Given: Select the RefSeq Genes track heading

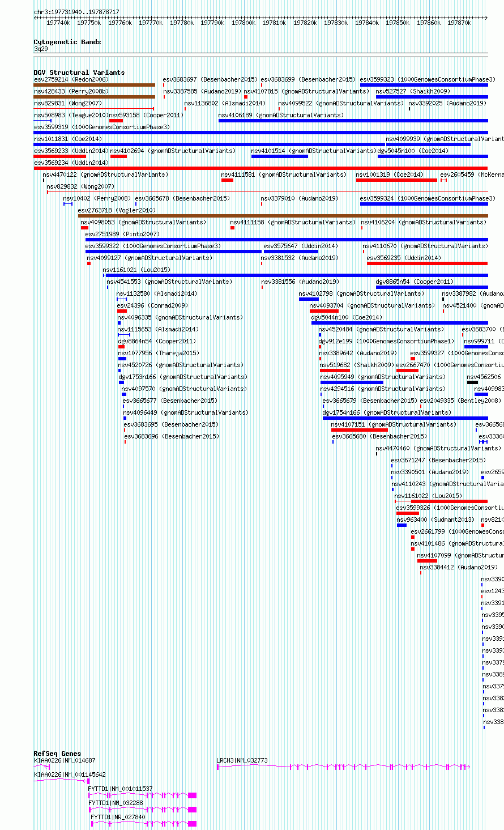Looking at the screenshot, I should click(57, 754).
